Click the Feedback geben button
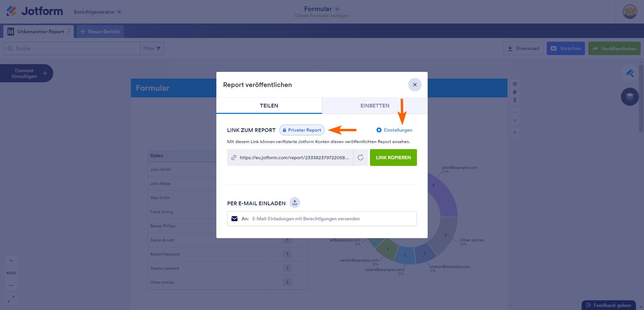The height and width of the screenshot is (310, 644). pos(608,305)
